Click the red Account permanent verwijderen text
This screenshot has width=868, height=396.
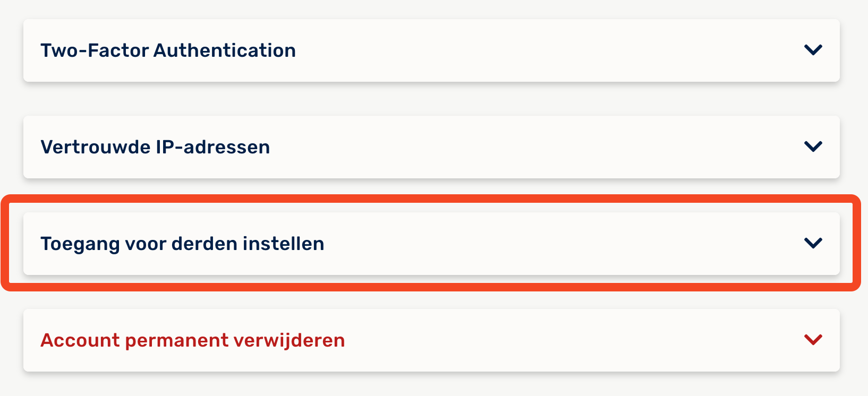pyautogui.click(x=192, y=340)
